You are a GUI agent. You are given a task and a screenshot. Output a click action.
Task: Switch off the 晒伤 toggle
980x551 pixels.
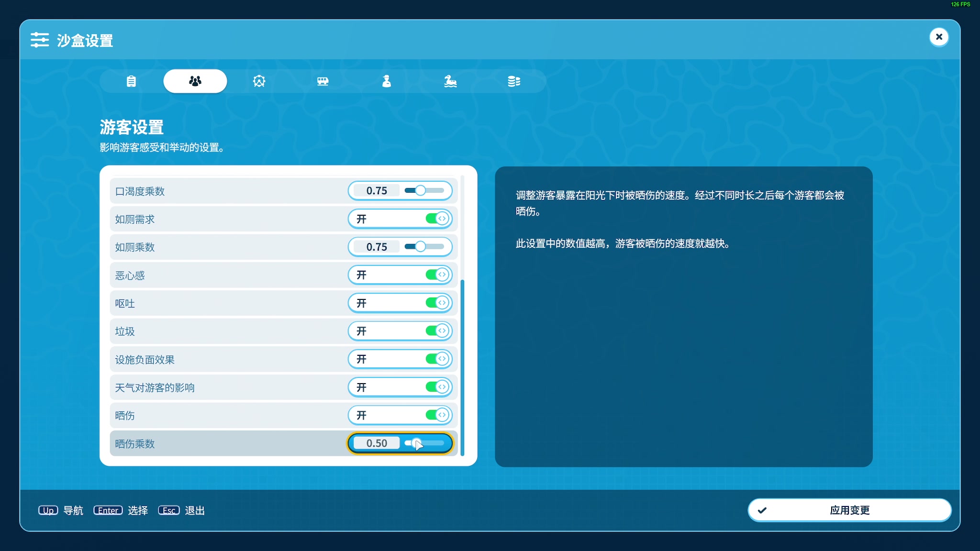(x=438, y=415)
